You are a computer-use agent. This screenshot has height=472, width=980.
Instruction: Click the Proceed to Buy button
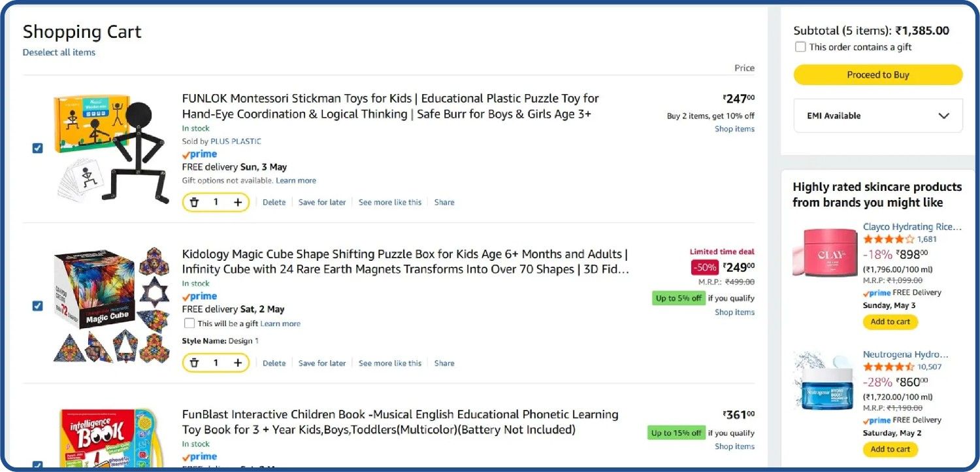point(877,75)
